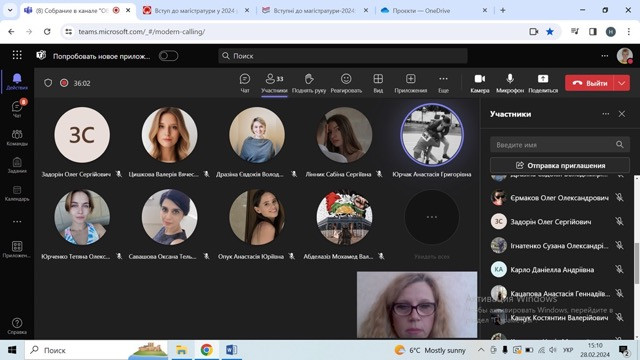
Task: Open Chat in the left sidebar
Action: coord(17,109)
